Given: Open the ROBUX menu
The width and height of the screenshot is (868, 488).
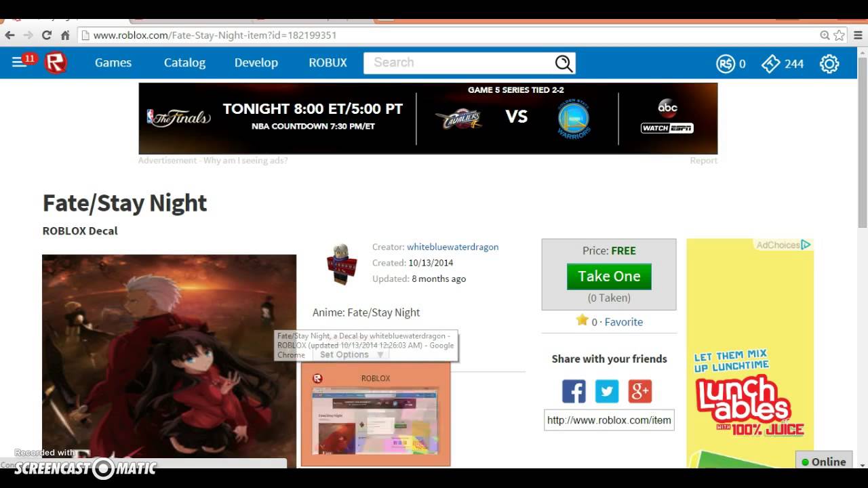Looking at the screenshot, I should tap(328, 62).
